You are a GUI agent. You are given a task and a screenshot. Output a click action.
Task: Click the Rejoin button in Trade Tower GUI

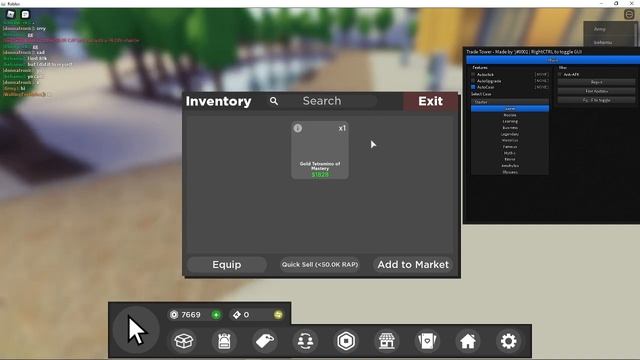coord(596,82)
